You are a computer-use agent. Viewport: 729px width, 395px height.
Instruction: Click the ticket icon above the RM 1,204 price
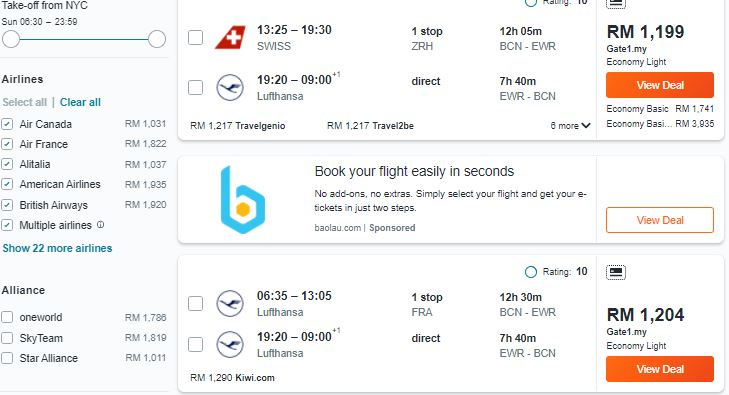pyautogui.click(x=616, y=272)
